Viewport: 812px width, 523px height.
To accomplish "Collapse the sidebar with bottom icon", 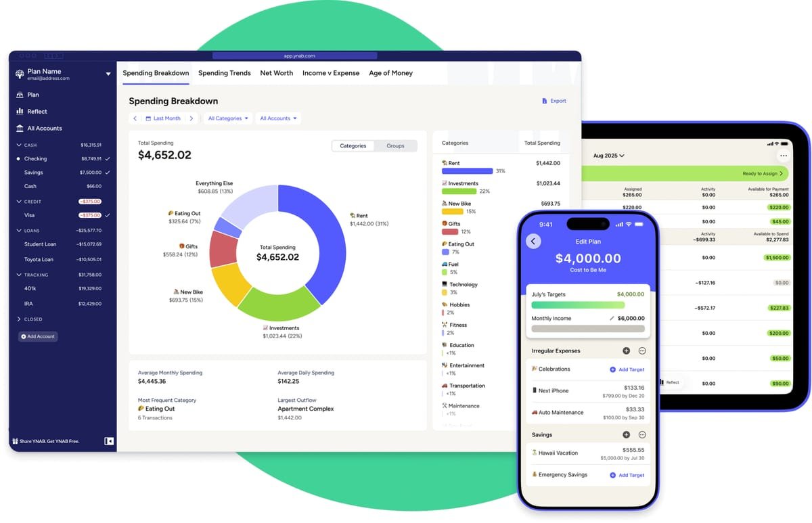I will (109, 441).
